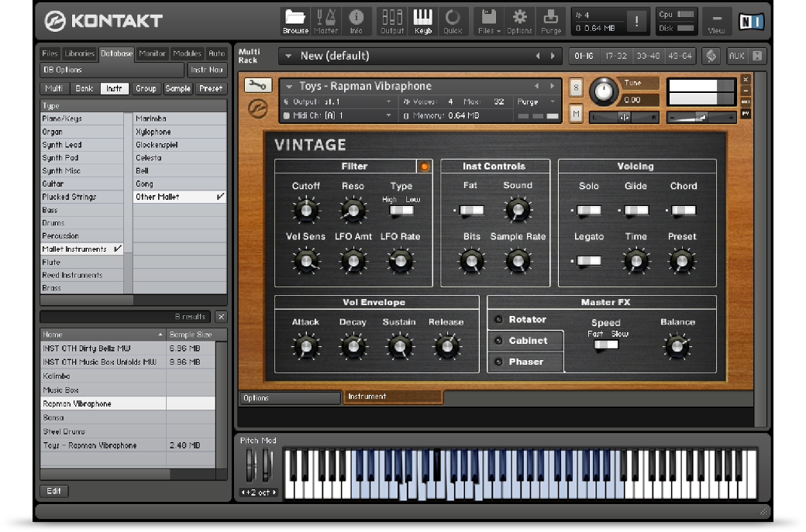The height and width of the screenshot is (532, 806).
Task: Select the Options tab below the instrument
Action: coord(290,398)
